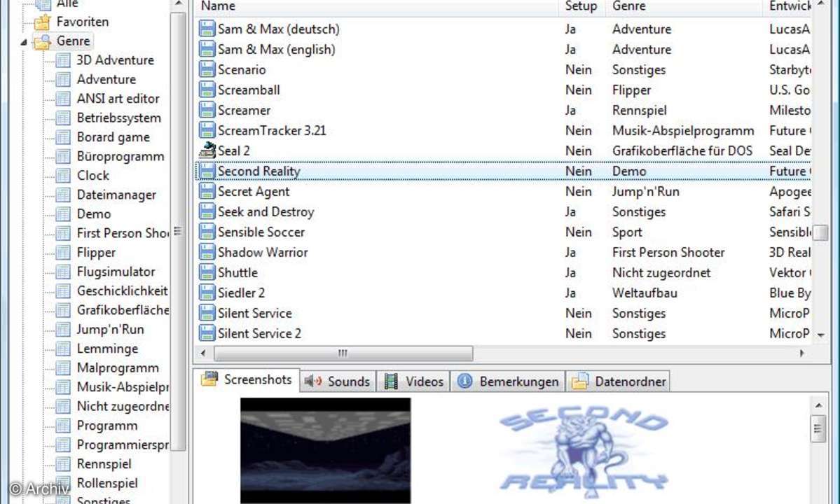
Task: Click the list icon beside ANSI art editor
Action: point(63,99)
